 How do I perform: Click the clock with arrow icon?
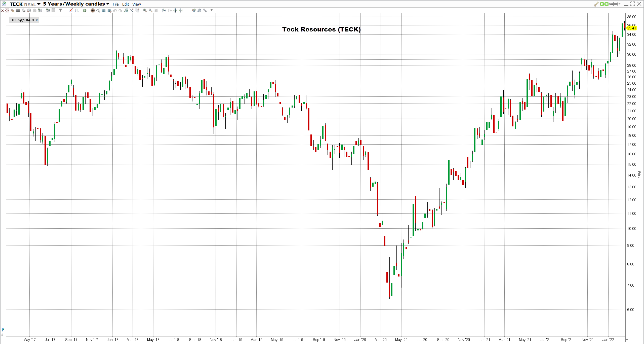click(x=29, y=10)
